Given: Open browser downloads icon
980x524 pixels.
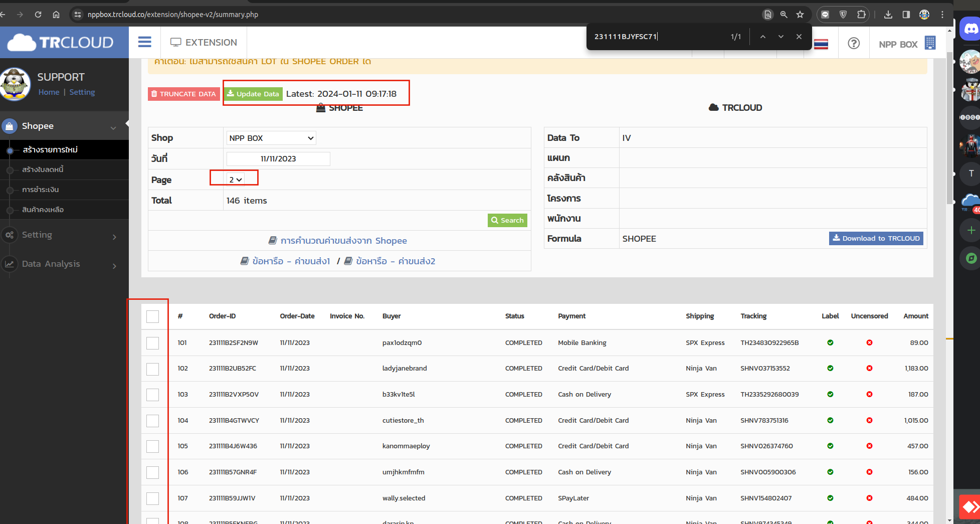Looking at the screenshot, I should 888,15.
